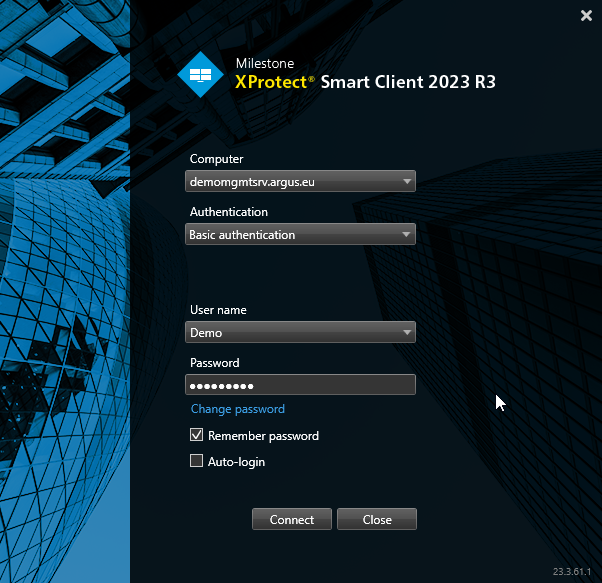Open the Change password link
The image size is (602, 583).
point(238,409)
